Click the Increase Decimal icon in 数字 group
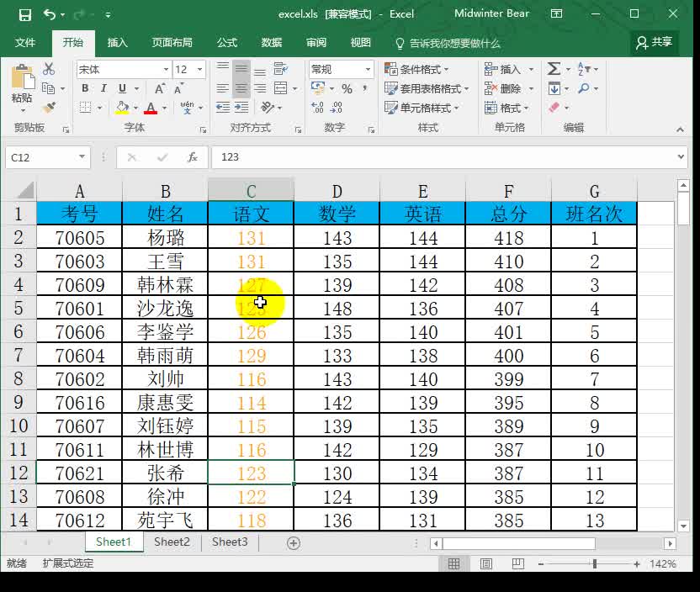This screenshot has height=592, width=700. 316,107
